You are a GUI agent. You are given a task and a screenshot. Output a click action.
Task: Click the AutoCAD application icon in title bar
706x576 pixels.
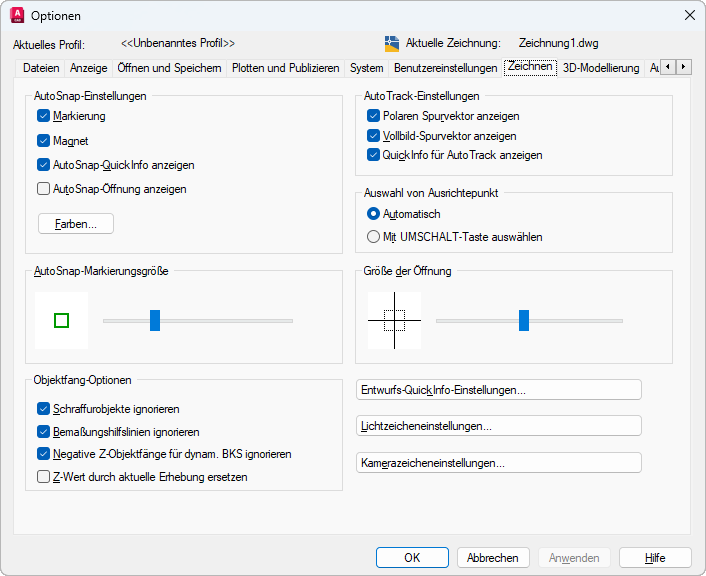(x=16, y=15)
